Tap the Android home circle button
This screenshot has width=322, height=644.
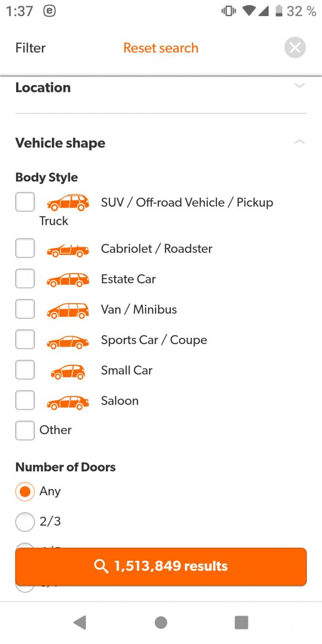(161, 622)
